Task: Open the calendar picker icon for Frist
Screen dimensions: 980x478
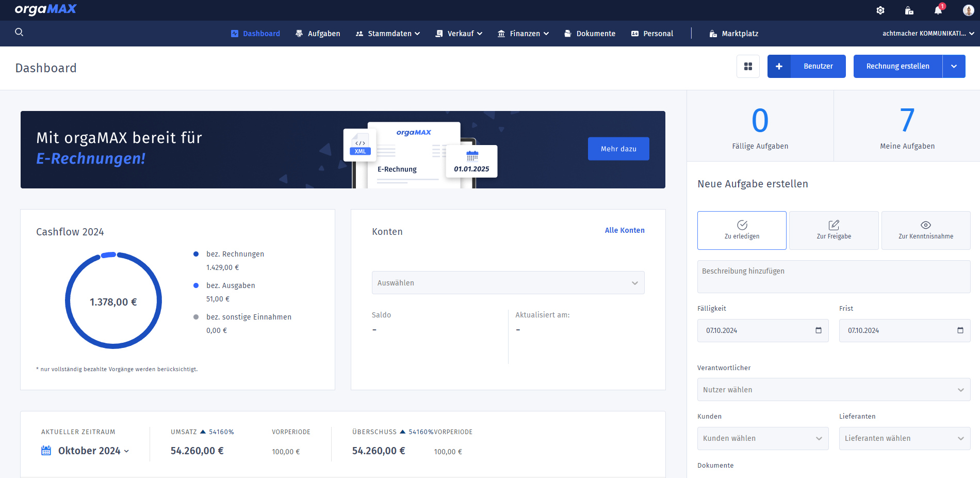Action: point(960,330)
